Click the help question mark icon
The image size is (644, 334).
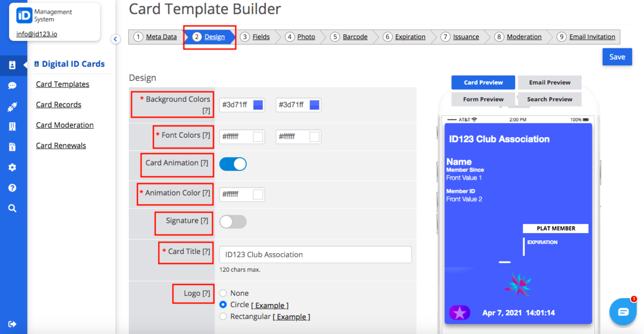(13, 187)
